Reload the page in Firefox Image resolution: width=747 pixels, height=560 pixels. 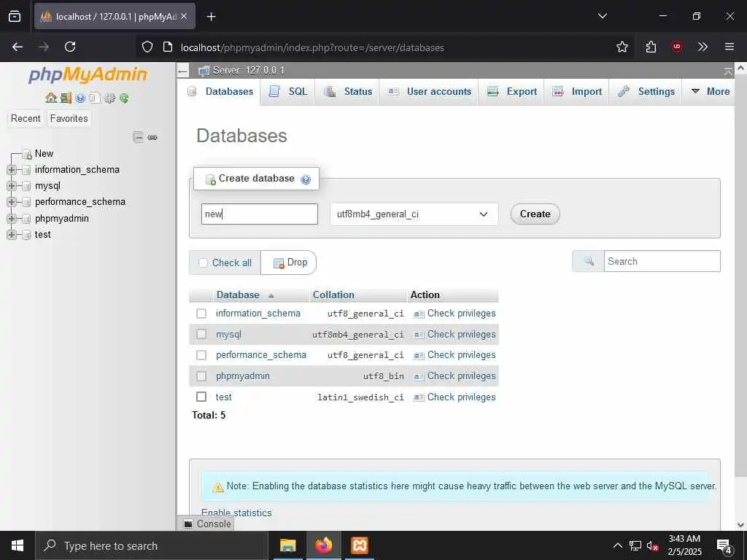point(70,47)
